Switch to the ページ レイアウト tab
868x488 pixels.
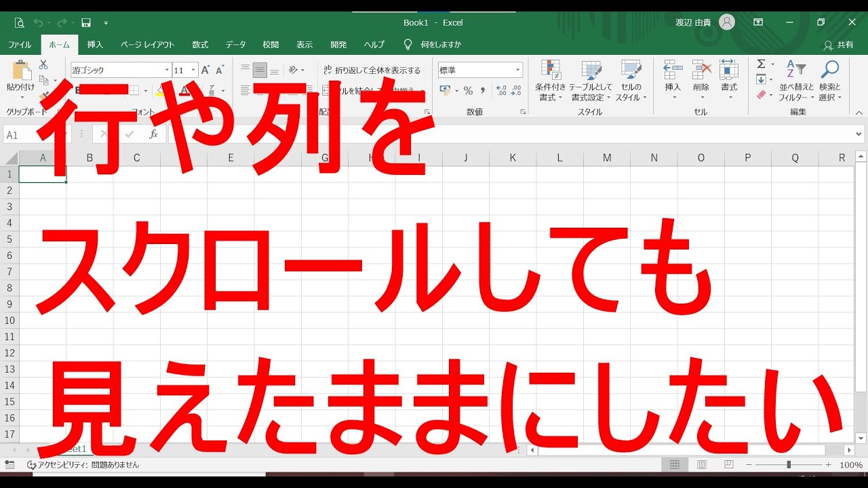(x=147, y=45)
